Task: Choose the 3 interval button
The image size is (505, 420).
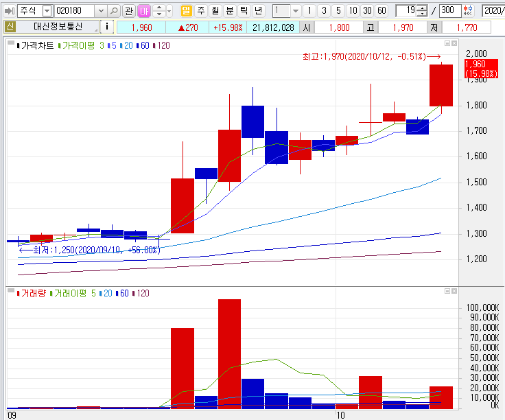Action: [324, 11]
